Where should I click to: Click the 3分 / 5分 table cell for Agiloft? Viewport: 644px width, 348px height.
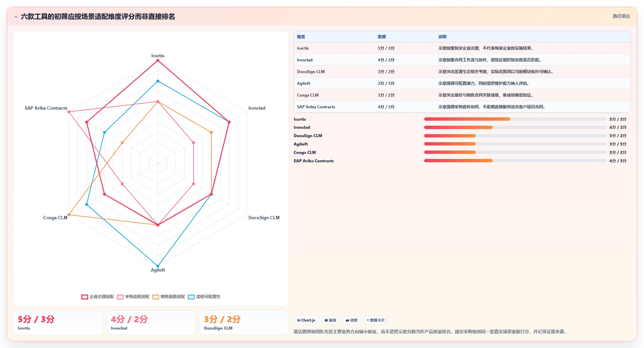tap(386, 83)
